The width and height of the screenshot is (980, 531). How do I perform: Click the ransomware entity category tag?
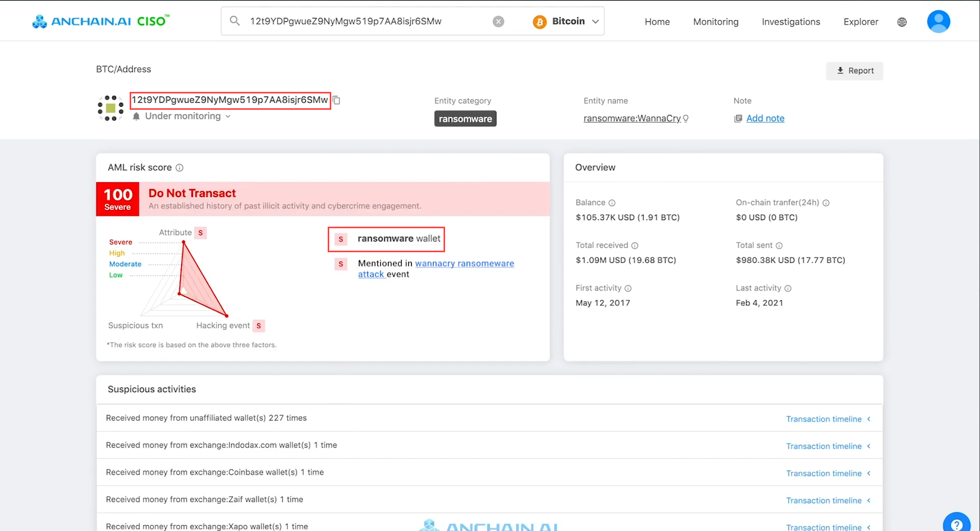[x=465, y=119]
